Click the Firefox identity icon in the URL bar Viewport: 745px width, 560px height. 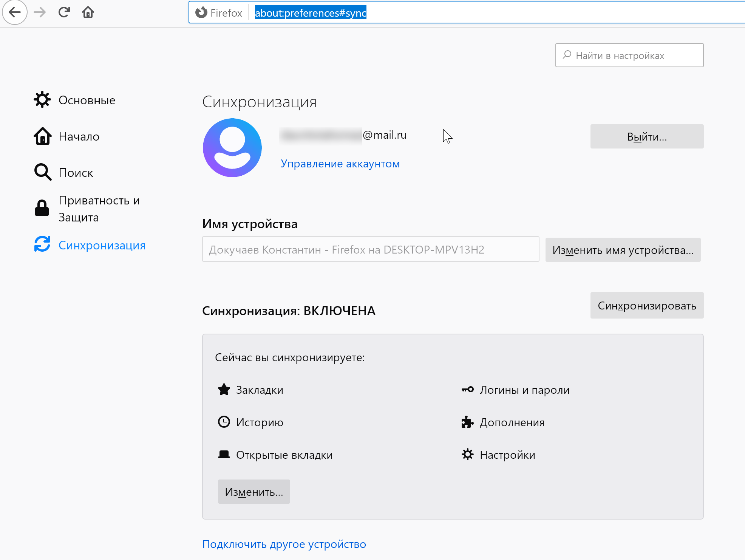point(201,12)
